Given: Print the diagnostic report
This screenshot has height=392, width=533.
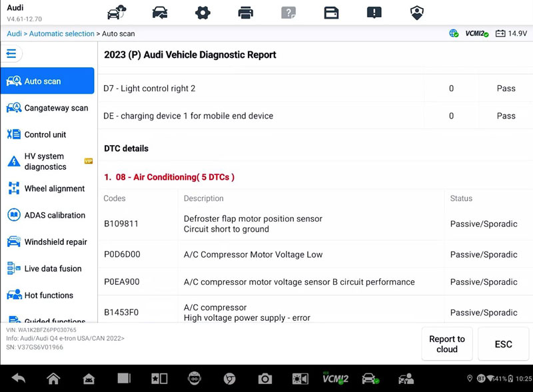Looking at the screenshot, I should [246, 13].
